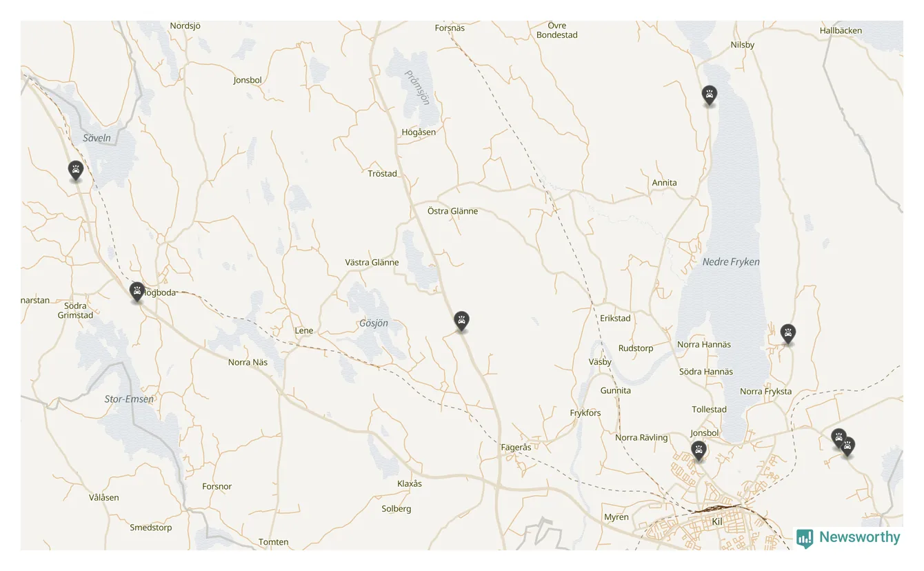Click the front marker of the overlapping pair
This screenshot has width=924, height=571.
pos(847,446)
